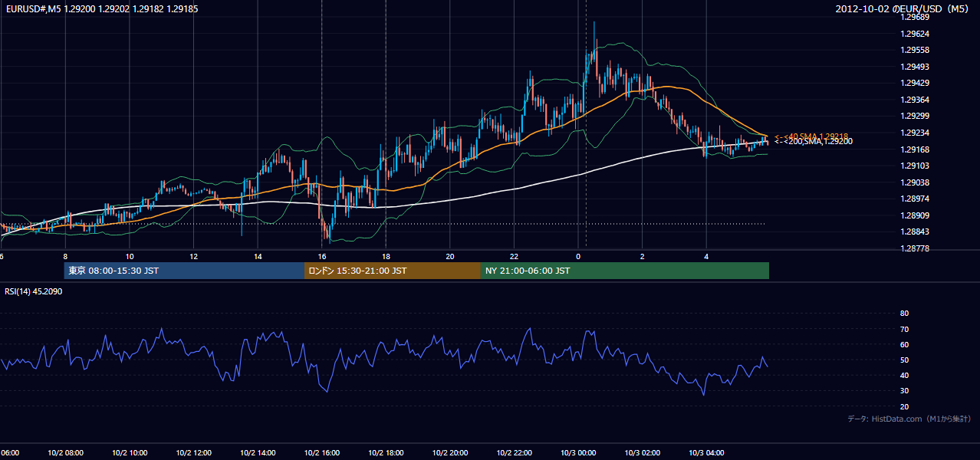
Task: Click the 1.29364 price axis label
Action: click(x=916, y=100)
